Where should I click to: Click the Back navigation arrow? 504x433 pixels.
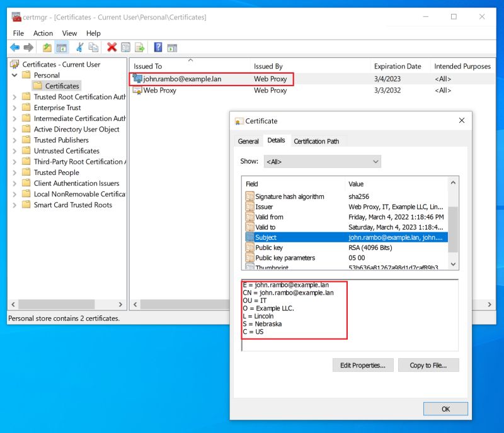click(x=14, y=47)
